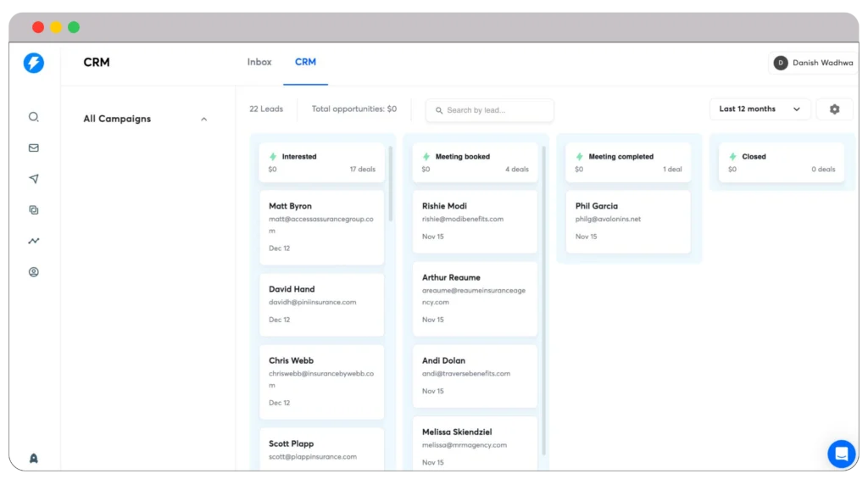868x485 pixels.
Task: Open the Phil Garcia lead card
Action: 627,220
